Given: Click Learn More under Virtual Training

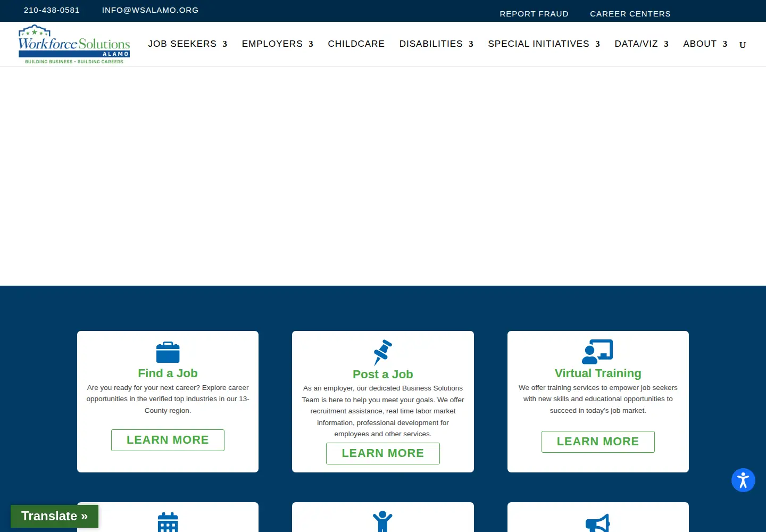Looking at the screenshot, I should point(598,442).
